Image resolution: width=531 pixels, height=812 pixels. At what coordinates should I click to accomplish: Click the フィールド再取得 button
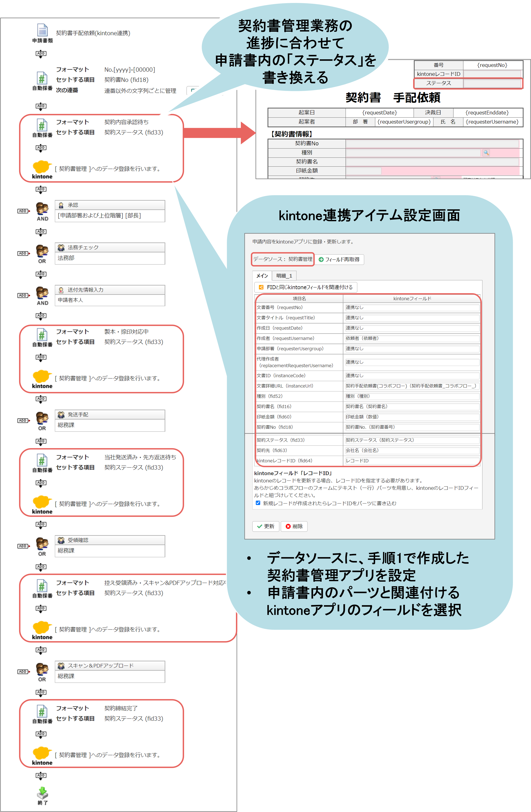[x=339, y=259]
